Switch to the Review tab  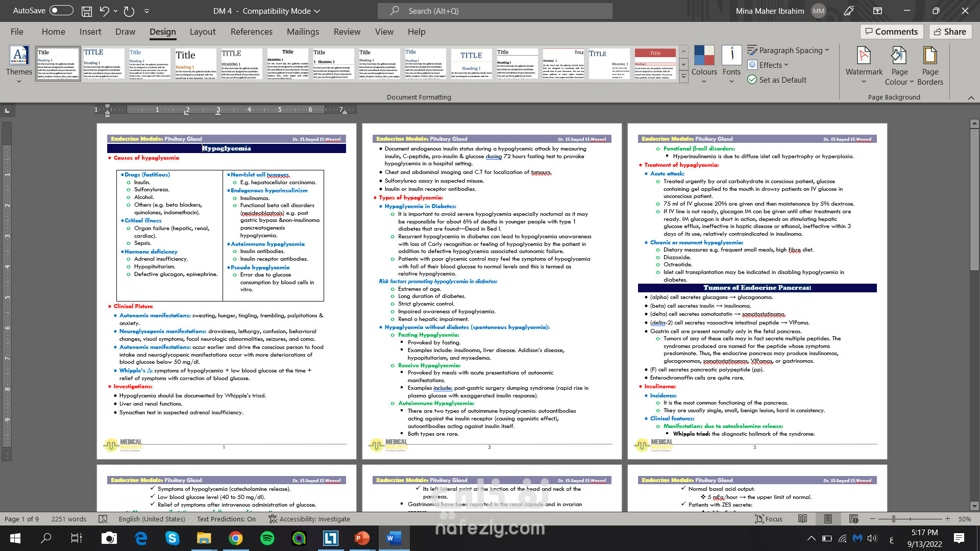[x=347, y=32]
